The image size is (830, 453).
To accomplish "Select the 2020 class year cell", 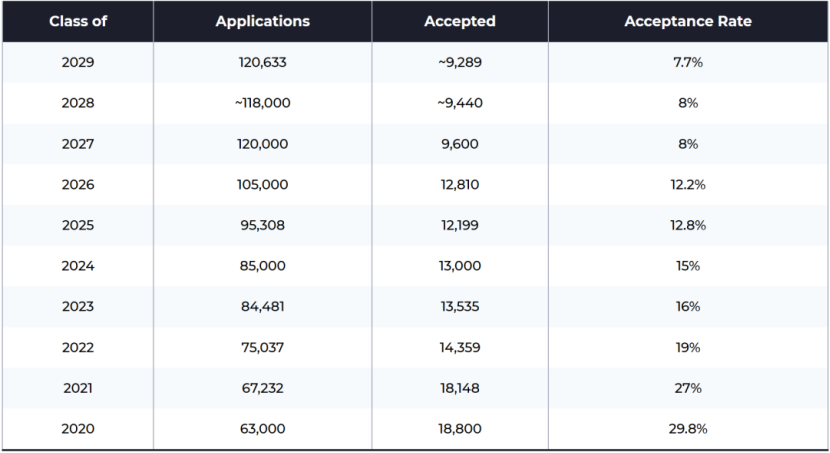I will 77,429.
